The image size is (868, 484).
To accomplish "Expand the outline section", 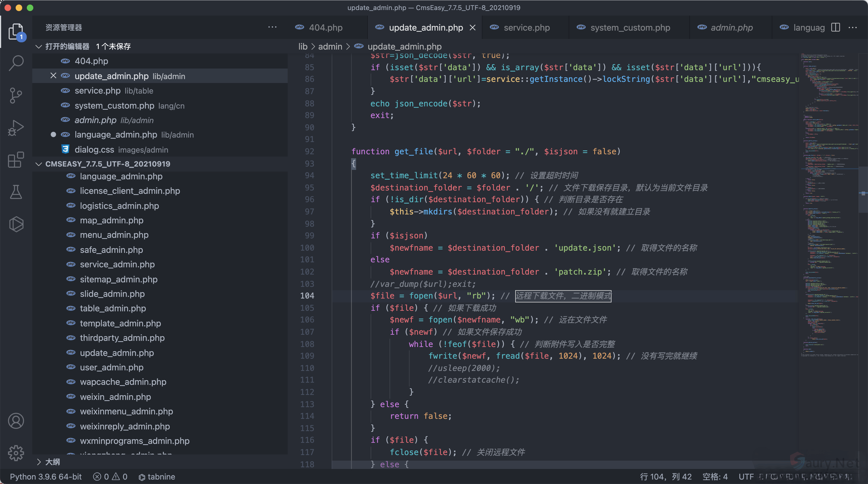I will 39,462.
